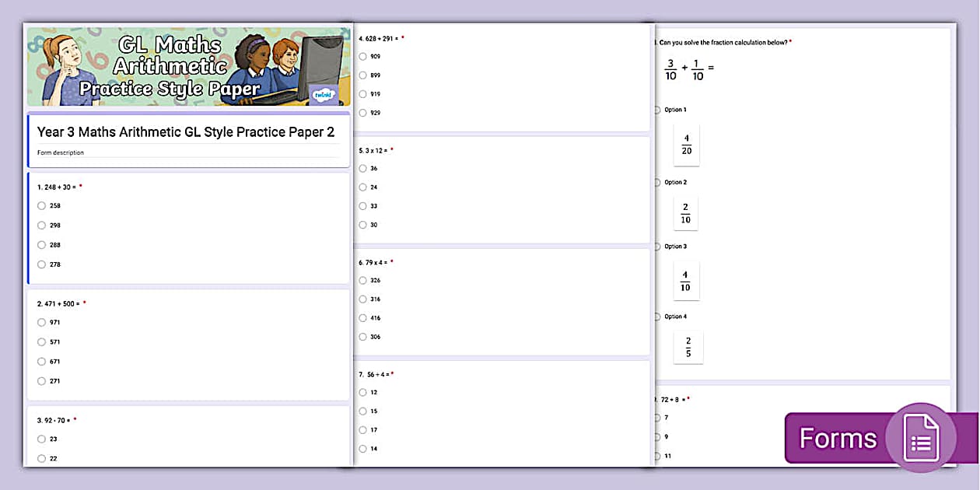Choose answer 316 for 79 x 4
Screen dimensions: 980x490
coord(362,299)
